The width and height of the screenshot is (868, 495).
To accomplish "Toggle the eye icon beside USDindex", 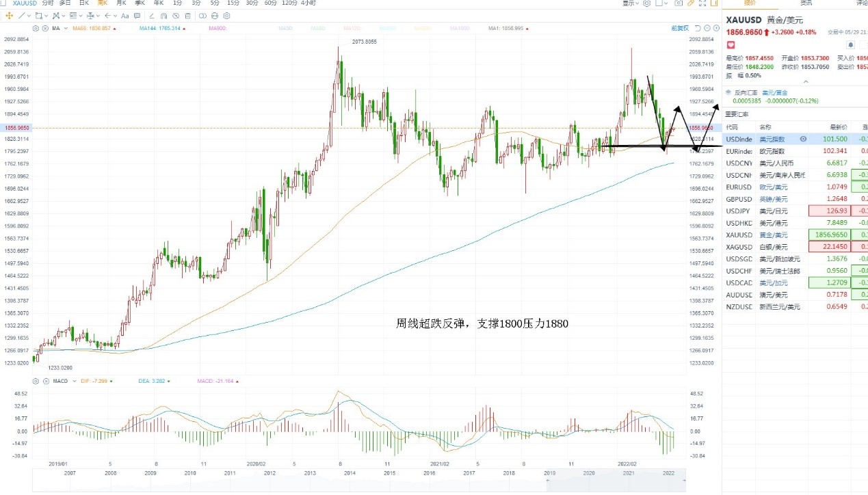I will [804, 139].
